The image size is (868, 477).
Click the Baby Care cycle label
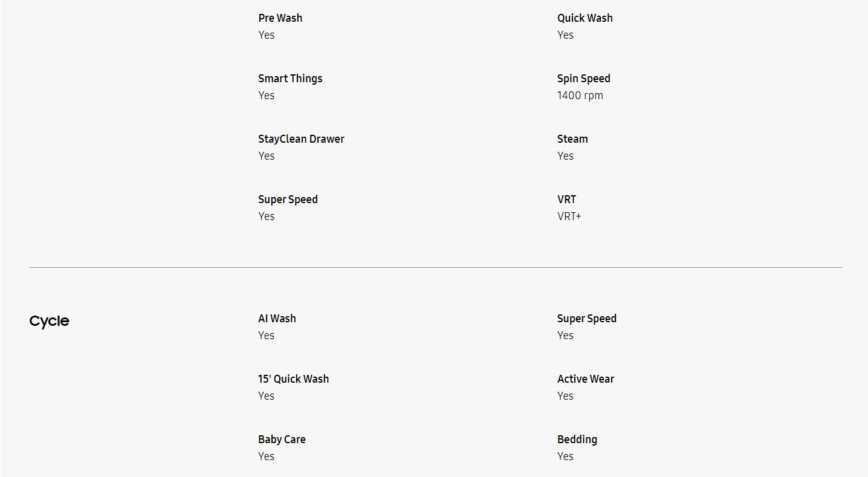[282, 440]
